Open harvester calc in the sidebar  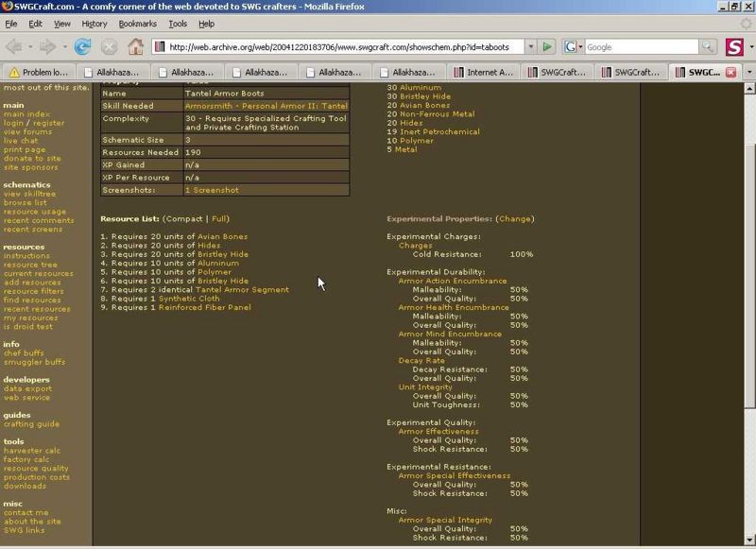(x=32, y=450)
